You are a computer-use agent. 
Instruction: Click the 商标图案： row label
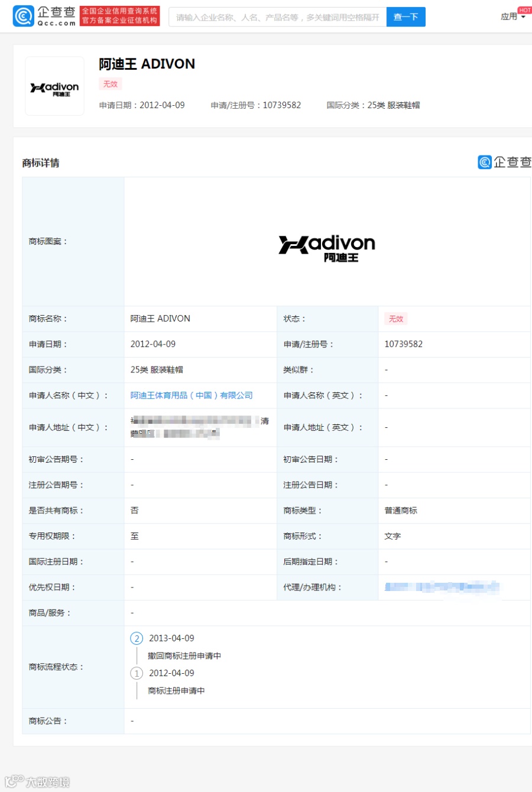pyautogui.click(x=48, y=241)
